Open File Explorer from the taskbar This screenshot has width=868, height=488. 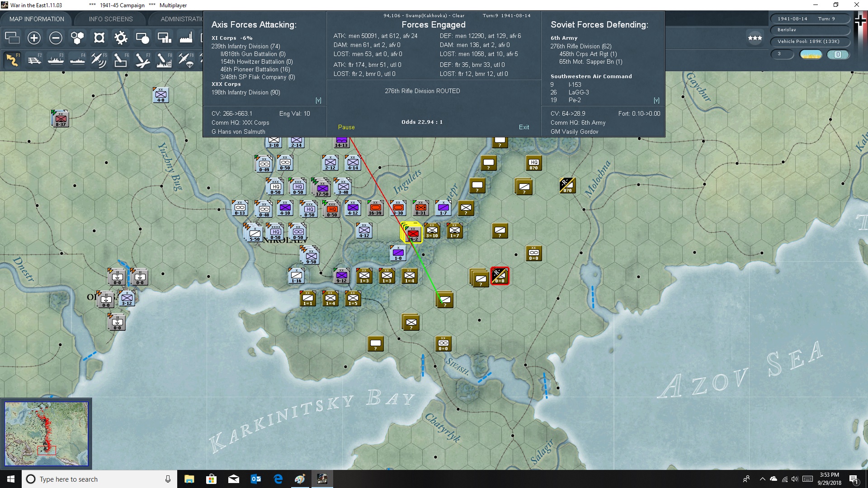click(x=189, y=479)
